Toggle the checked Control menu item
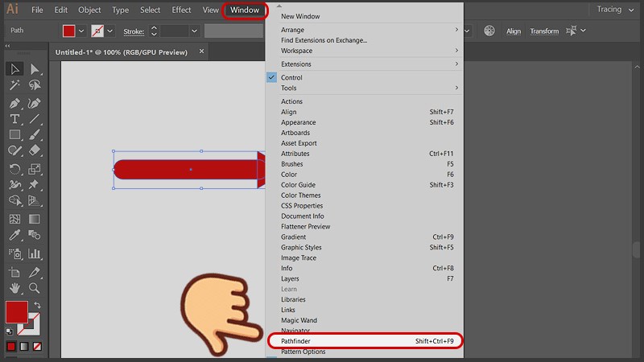 (x=291, y=77)
